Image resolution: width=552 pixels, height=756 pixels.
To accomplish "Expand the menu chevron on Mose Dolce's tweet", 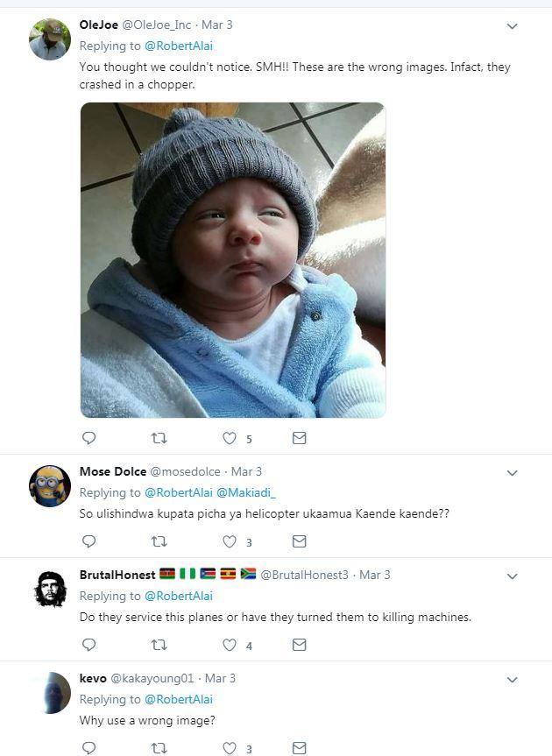I will click(512, 473).
